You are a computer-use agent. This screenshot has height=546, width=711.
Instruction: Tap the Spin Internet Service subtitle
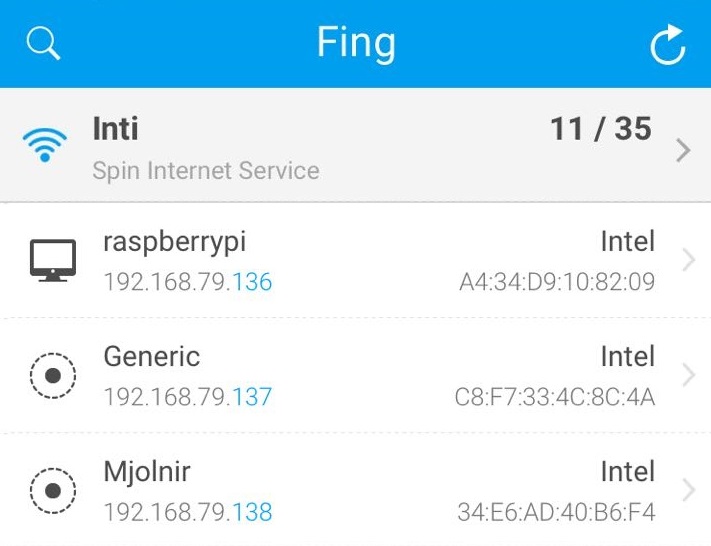(x=206, y=170)
